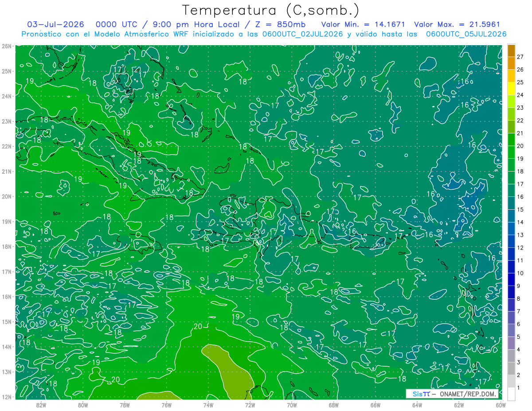This screenshot has height=411, width=532.
Task: Click the '0600UTC_02JUL2026' initialization time
Action: tap(302, 34)
